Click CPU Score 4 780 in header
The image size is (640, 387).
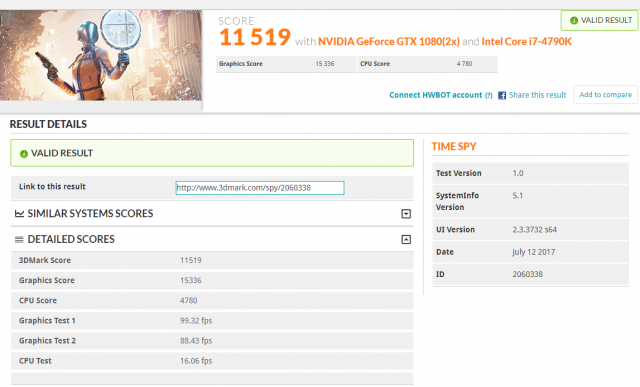point(428,64)
